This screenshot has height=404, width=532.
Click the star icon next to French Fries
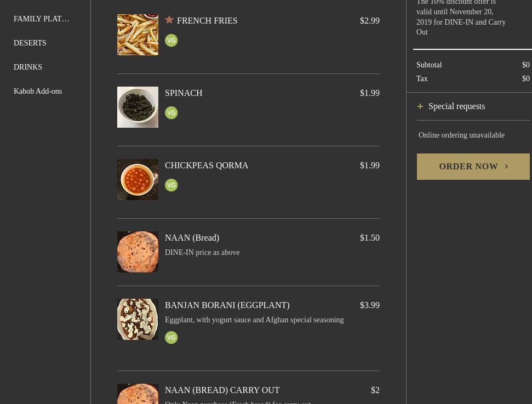pyautogui.click(x=169, y=20)
